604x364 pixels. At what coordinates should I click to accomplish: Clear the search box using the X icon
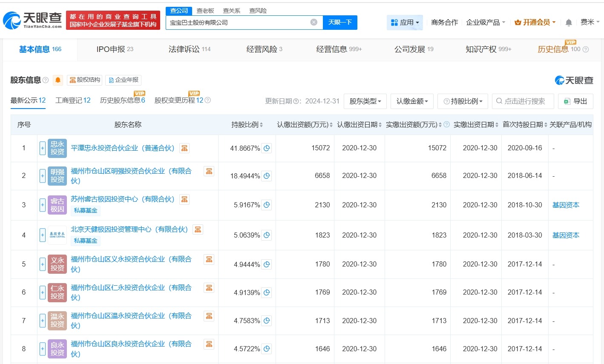click(x=314, y=22)
